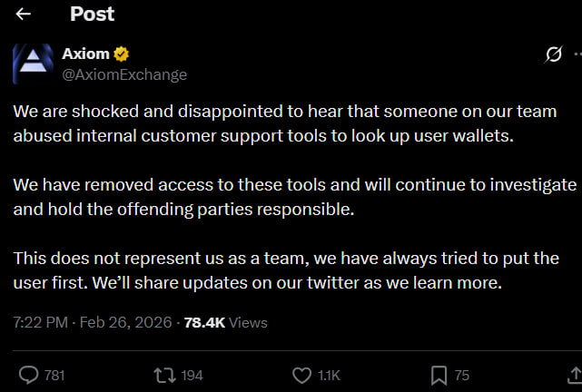
Task: Click the 194 reposts count
Action: 192,375
